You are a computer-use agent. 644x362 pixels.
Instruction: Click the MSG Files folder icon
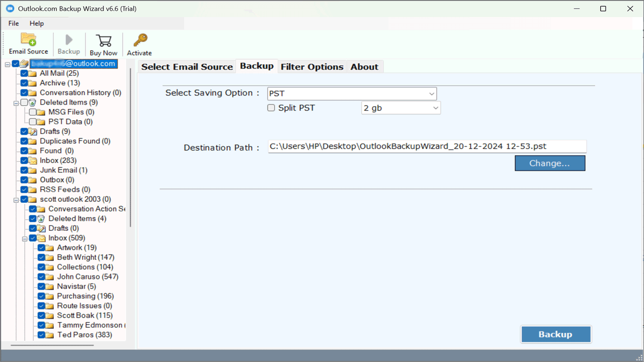41,112
